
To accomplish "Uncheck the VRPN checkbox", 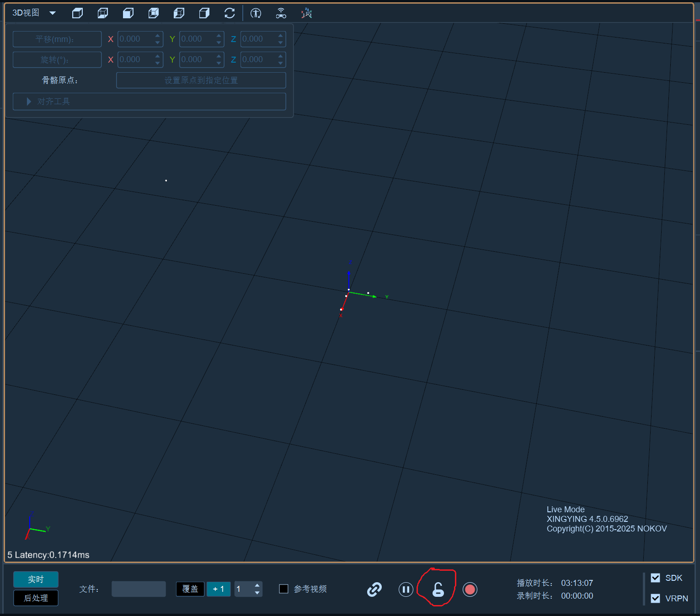I will tap(655, 599).
